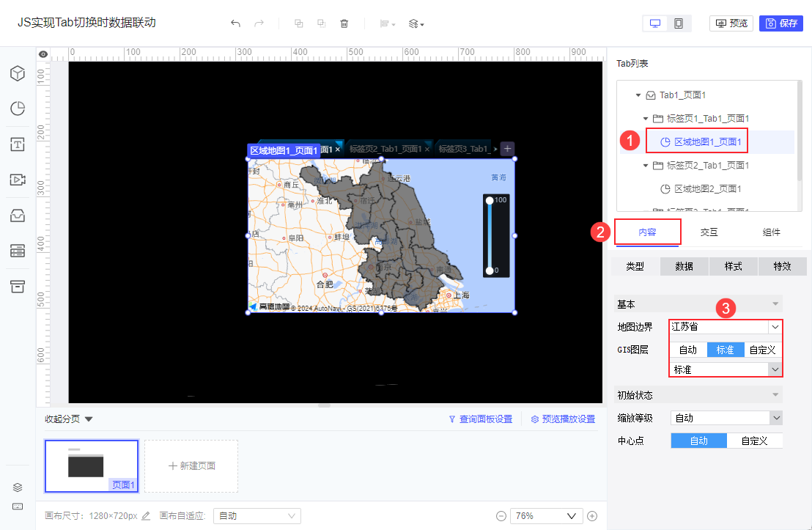Open the 地图边界 dropdown showing 江苏省
Image resolution: width=812 pixels, height=530 pixels.
point(725,327)
